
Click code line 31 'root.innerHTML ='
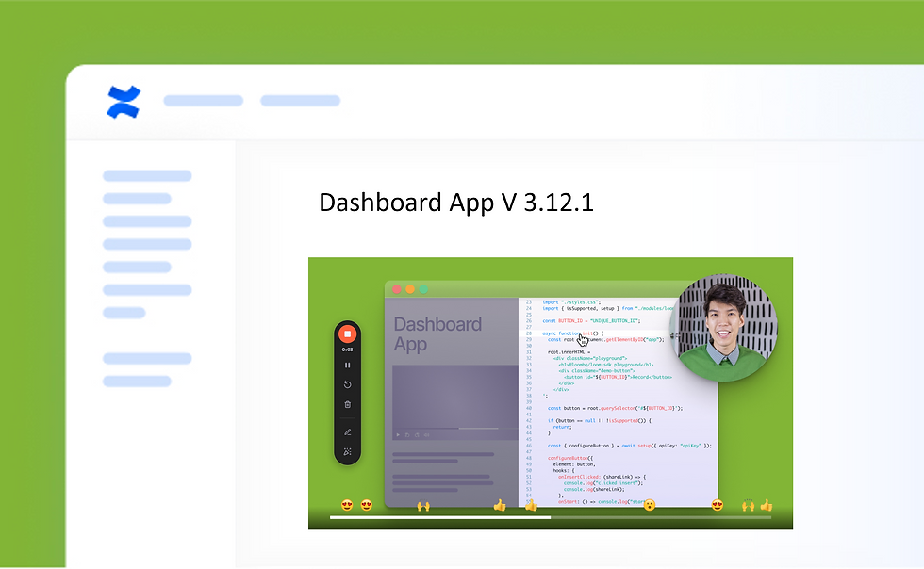click(x=569, y=352)
